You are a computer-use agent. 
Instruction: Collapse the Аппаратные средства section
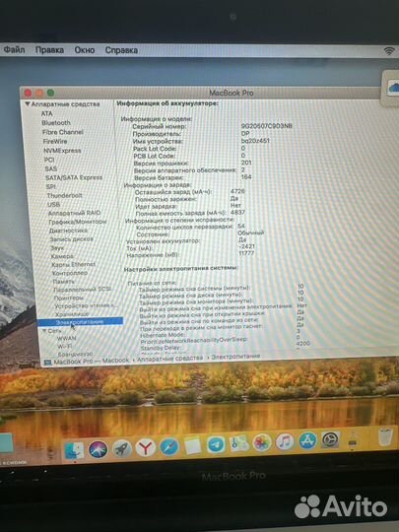tap(28, 104)
